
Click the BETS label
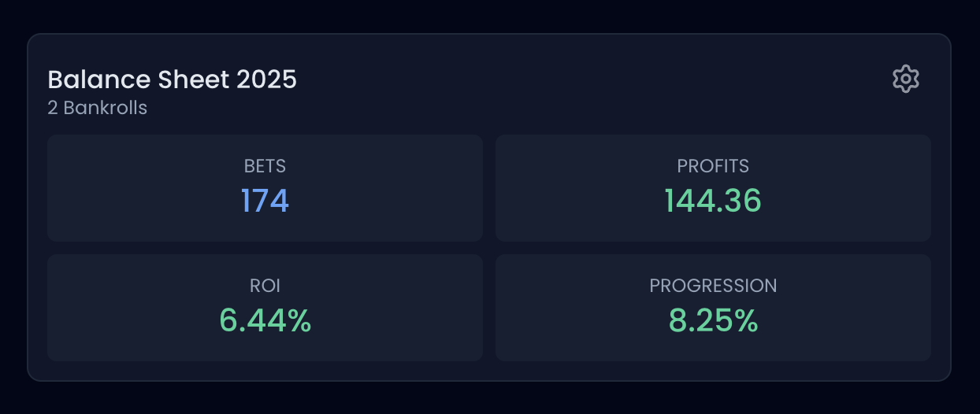265,166
